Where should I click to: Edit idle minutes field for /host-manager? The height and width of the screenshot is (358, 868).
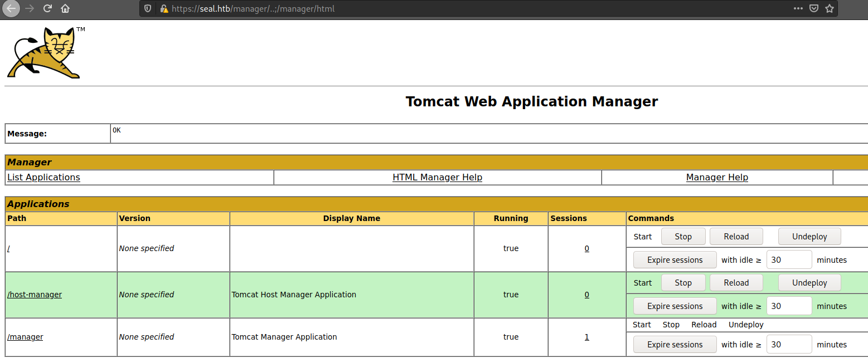pos(789,306)
